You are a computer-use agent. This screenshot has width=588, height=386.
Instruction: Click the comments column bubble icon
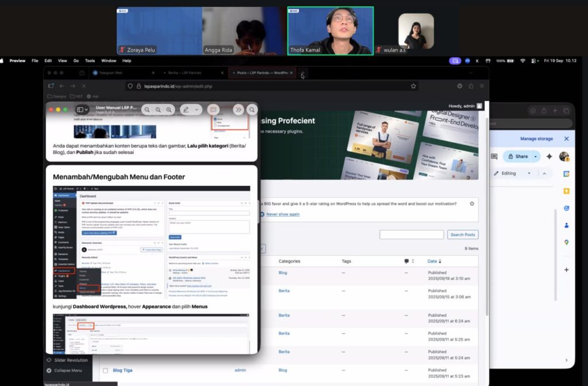click(x=407, y=262)
